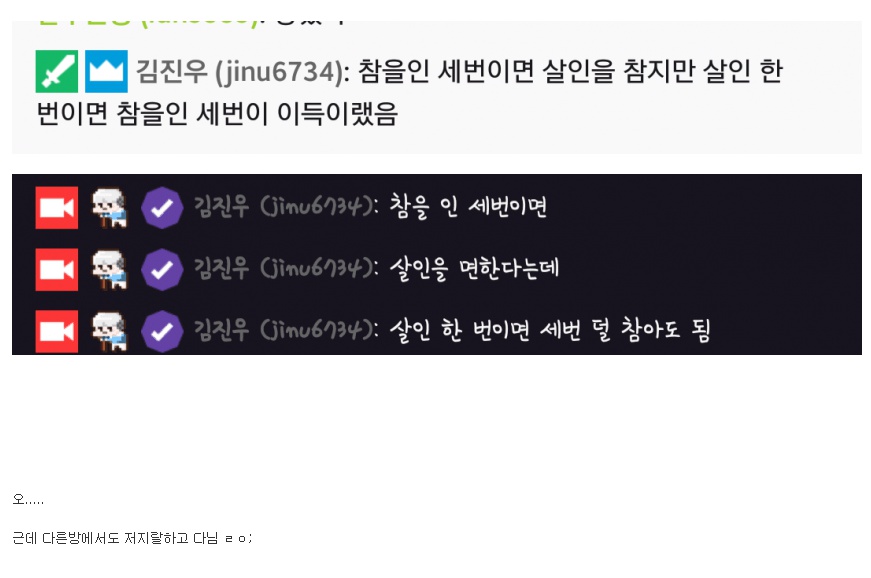Screen dimensions: 871x578
Task: Click the comment '근데 다른방에서도 저지랄하고 다님'
Action: pyautogui.click(x=115, y=537)
